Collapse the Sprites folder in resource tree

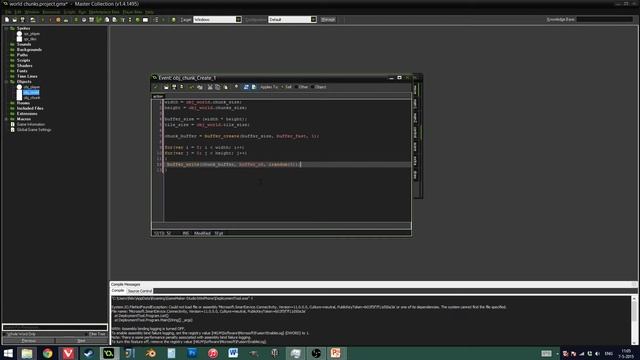point(7,29)
